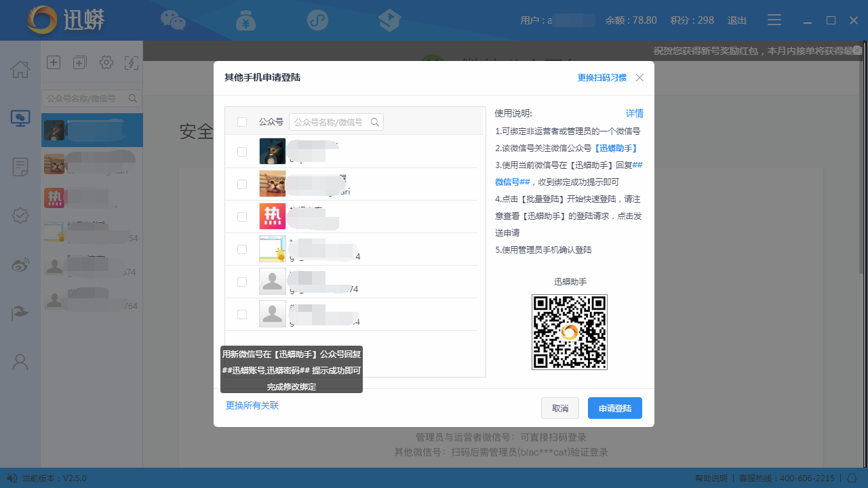
Task: Check the box for the orange tabby cat row
Action: coord(242,184)
